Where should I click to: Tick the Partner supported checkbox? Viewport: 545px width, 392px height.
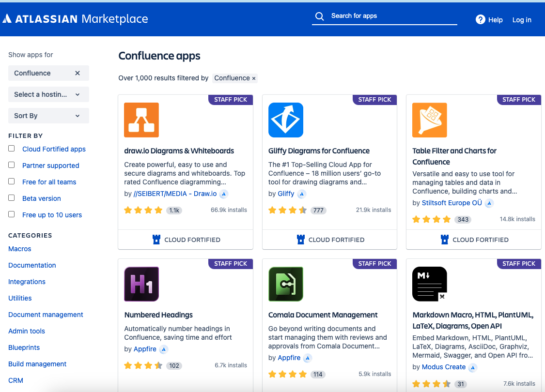12,165
